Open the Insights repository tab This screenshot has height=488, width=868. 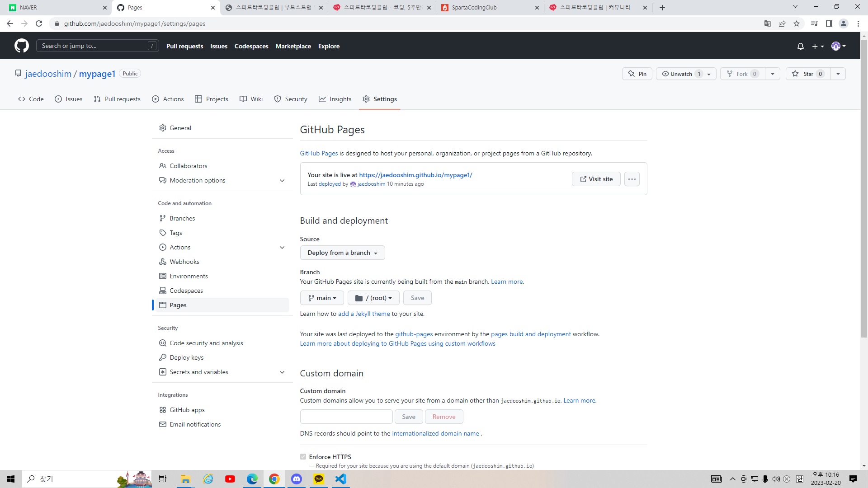tap(335, 99)
